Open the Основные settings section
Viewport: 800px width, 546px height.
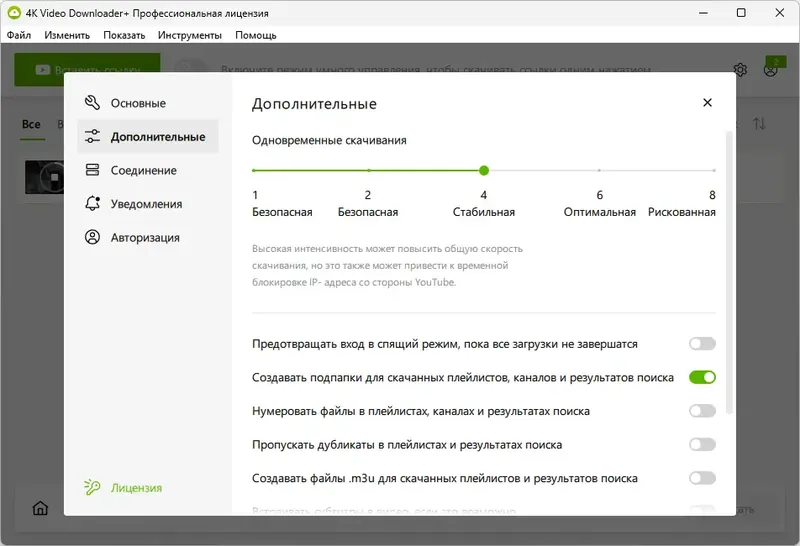tap(148, 103)
